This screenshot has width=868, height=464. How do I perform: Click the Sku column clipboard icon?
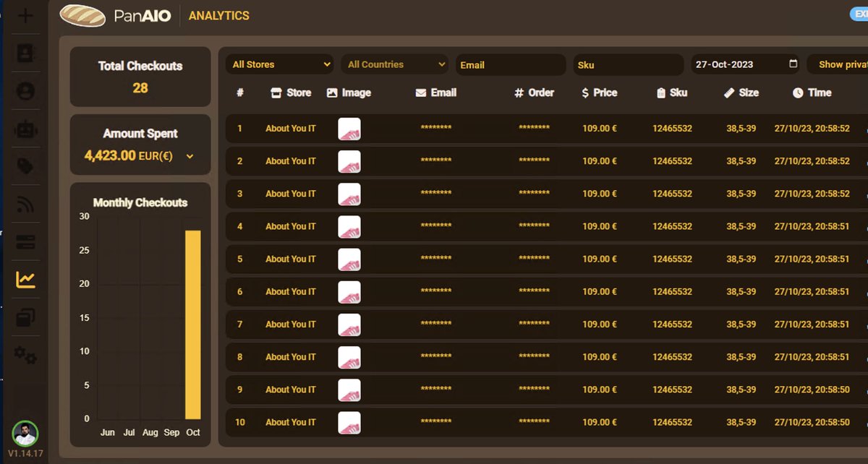click(661, 93)
